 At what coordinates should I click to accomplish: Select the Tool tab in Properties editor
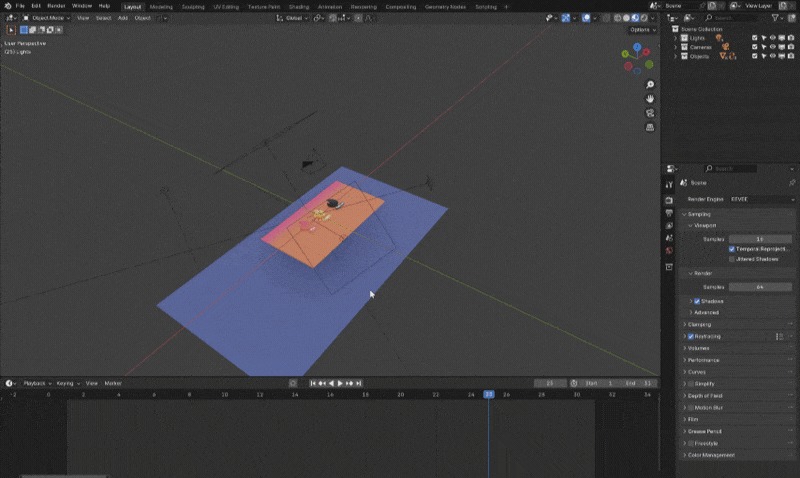[x=669, y=185]
